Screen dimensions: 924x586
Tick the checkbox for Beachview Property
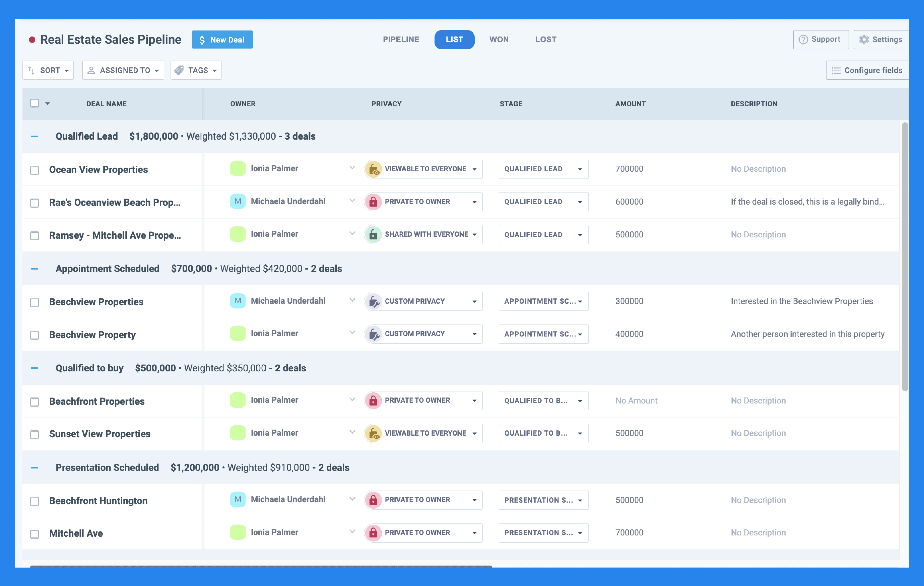[x=35, y=335]
